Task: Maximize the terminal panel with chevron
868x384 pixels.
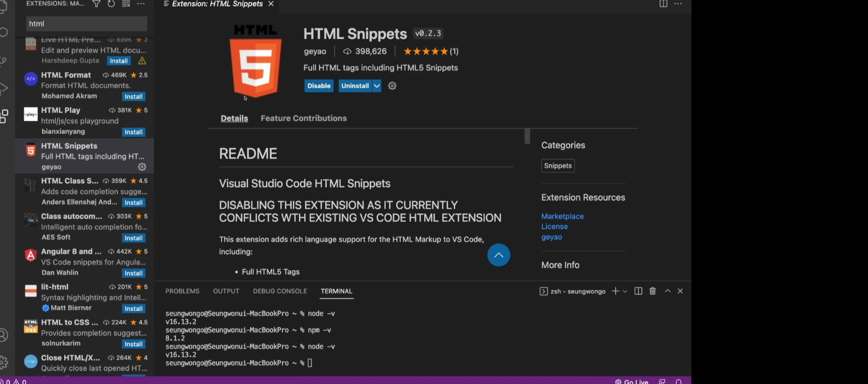Action: (x=667, y=291)
